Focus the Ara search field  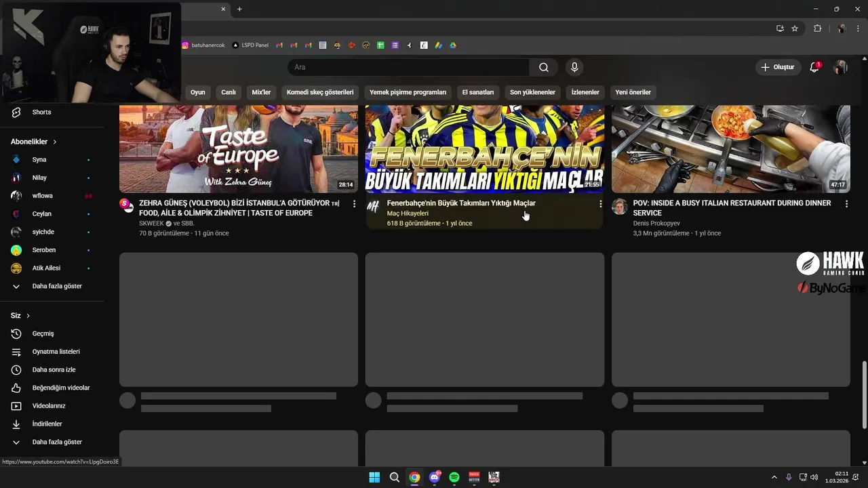(x=408, y=67)
